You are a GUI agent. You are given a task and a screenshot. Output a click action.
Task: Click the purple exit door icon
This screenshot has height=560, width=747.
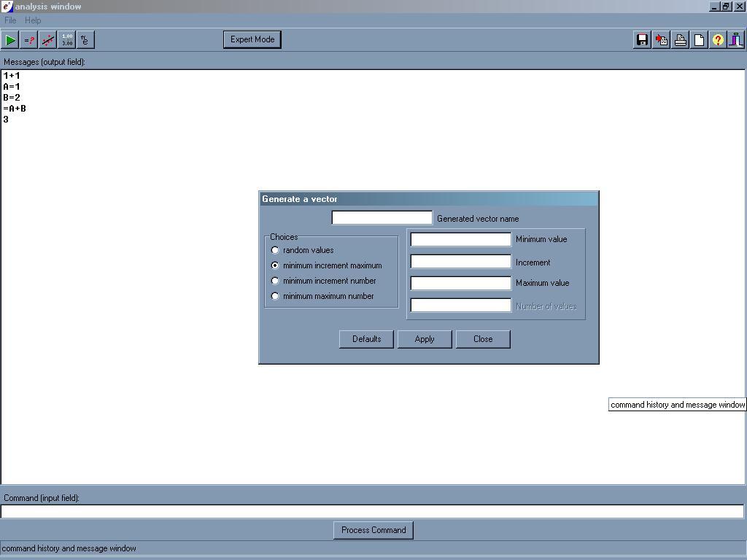[736, 40]
